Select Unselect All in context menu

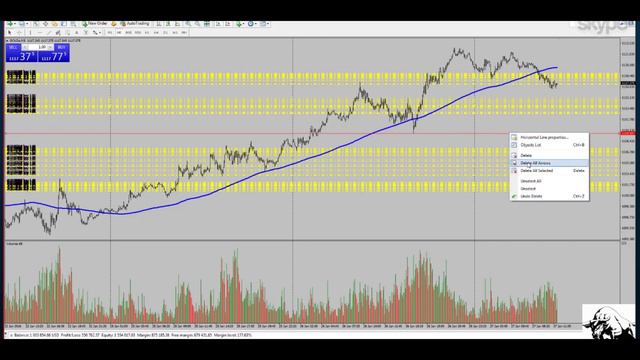(x=549, y=181)
